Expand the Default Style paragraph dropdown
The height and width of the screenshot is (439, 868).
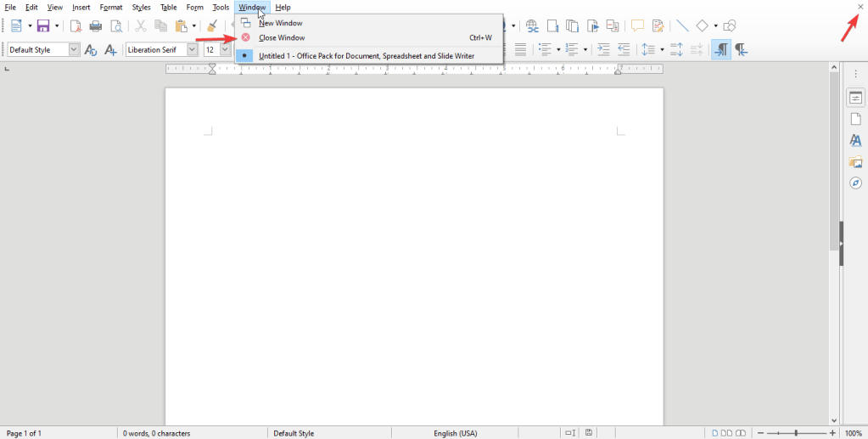click(74, 50)
